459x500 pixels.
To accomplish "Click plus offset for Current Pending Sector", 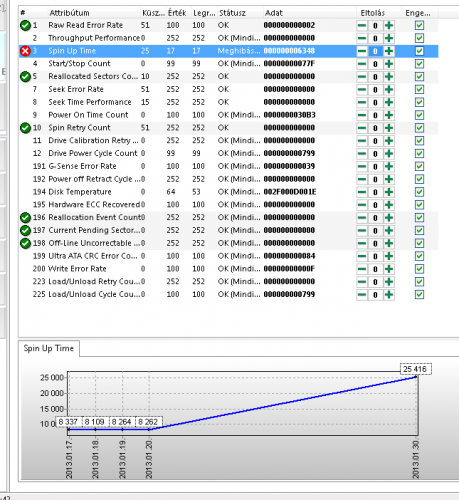I will click(x=389, y=230).
